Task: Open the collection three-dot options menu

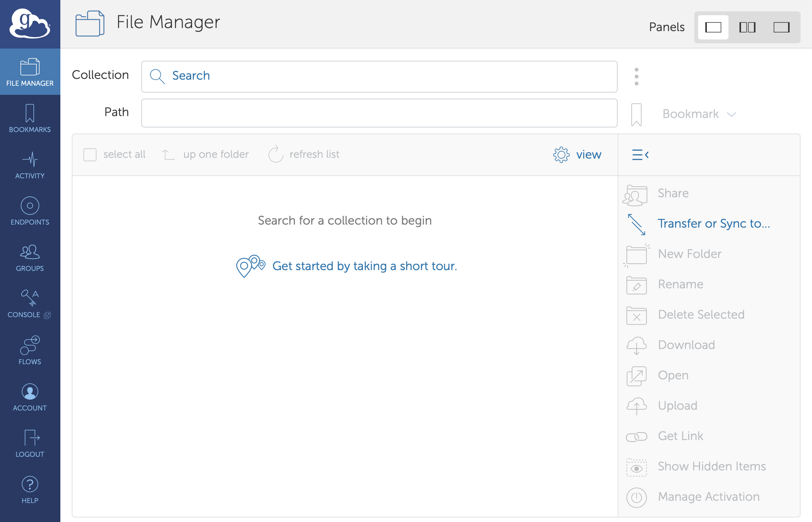Action: coord(637,77)
